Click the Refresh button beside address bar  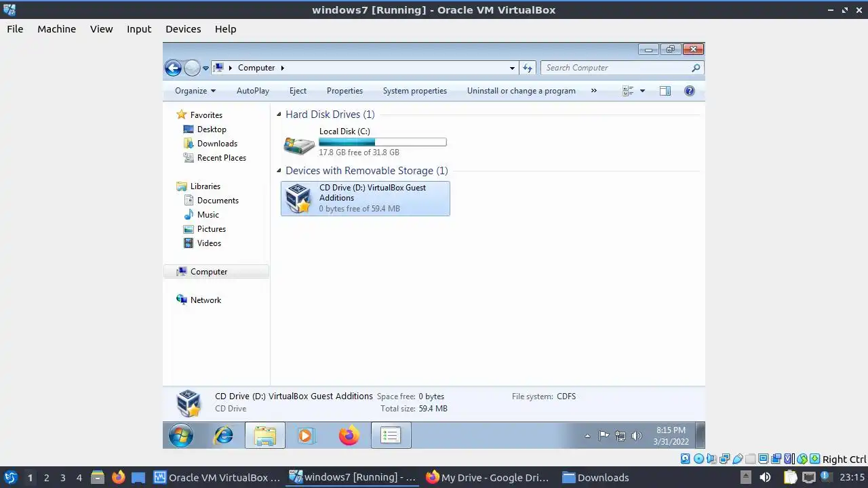[x=528, y=68]
